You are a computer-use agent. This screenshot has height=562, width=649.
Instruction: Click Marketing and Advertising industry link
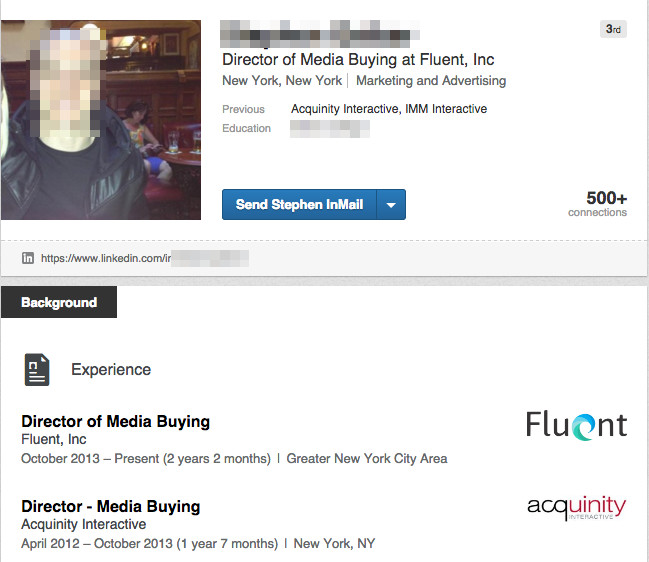(x=431, y=80)
